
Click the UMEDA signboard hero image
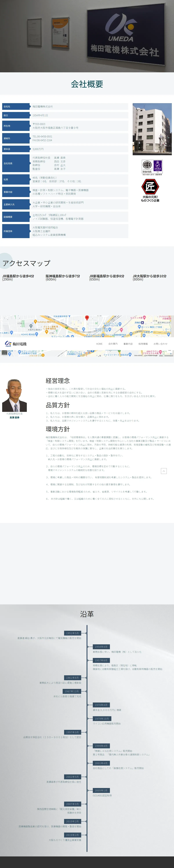87,36
